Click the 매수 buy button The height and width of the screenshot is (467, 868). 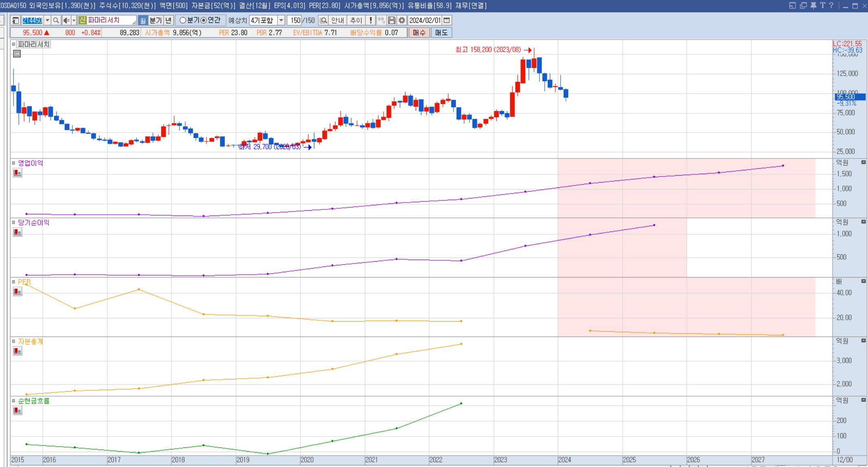[419, 33]
